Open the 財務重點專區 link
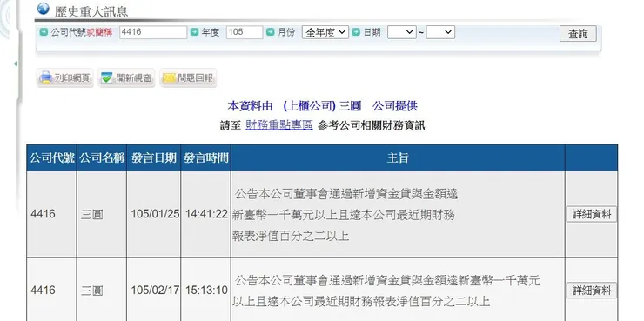 [x=279, y=125]
